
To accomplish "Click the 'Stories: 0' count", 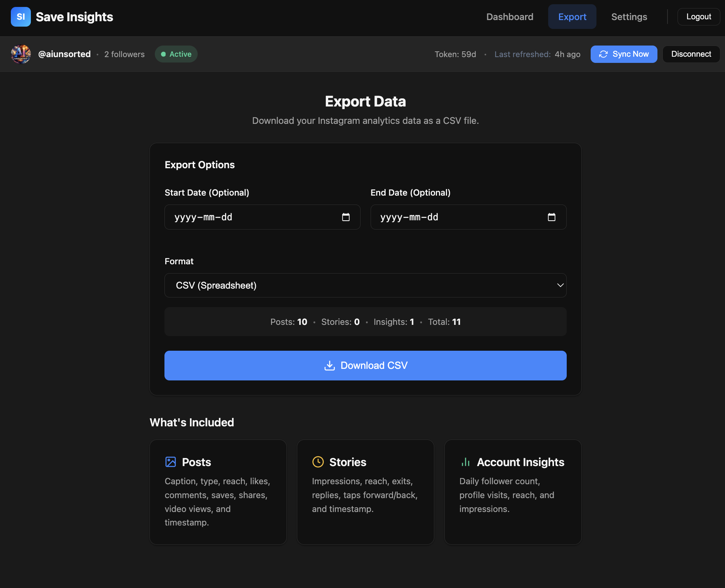I will click(x=340, y=322).
